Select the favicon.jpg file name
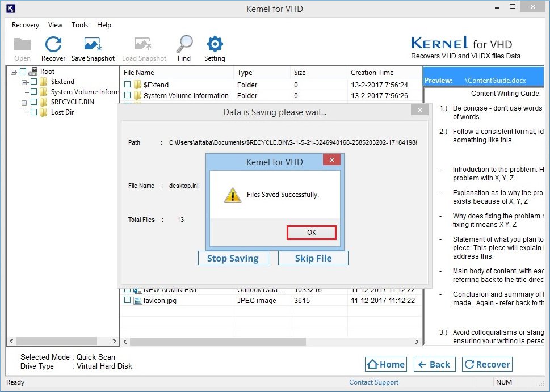The image size is (550, 392). tap(160, 301)
